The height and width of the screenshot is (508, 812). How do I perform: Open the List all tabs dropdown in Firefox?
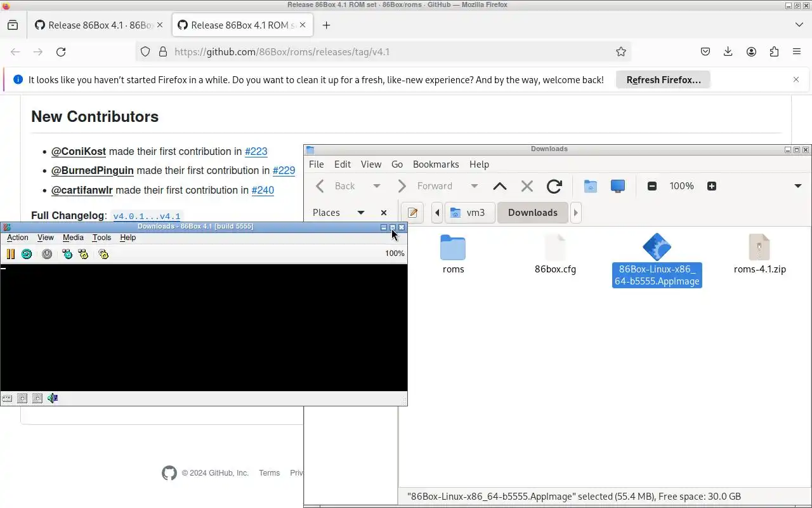click(x=799, y=25)
